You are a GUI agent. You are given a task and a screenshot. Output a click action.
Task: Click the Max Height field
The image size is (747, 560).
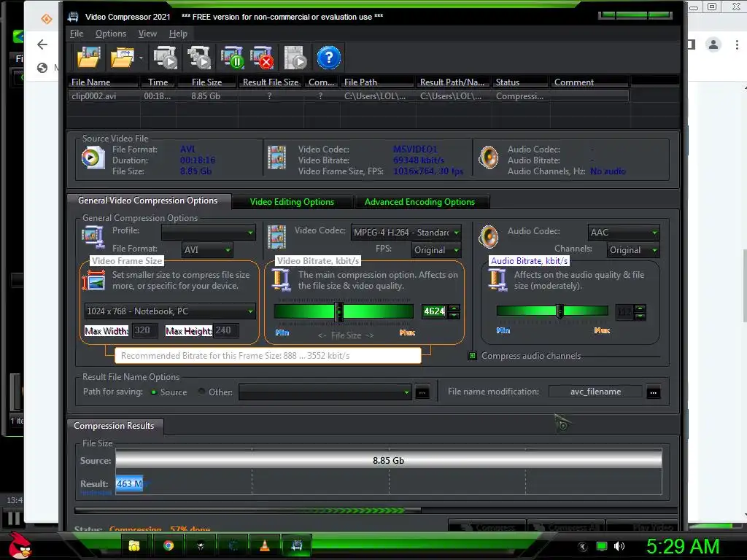click(225, 330)
